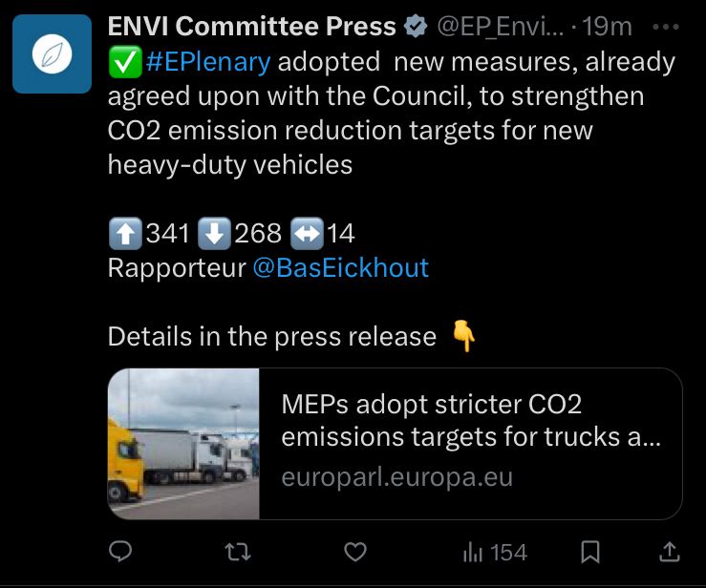Click the europarl.europa.eu domain text
The height and width of the screenshot is (588, 706).
click(x=396, y=477)
